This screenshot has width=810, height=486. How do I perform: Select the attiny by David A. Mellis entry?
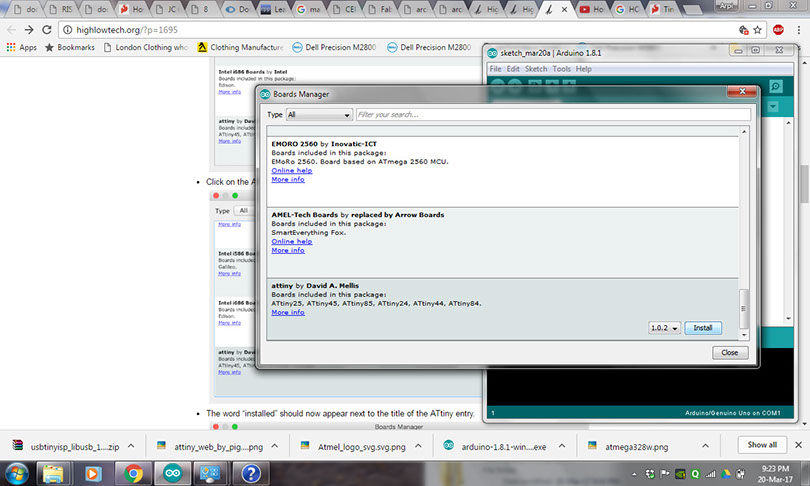[x=503, y=308]
